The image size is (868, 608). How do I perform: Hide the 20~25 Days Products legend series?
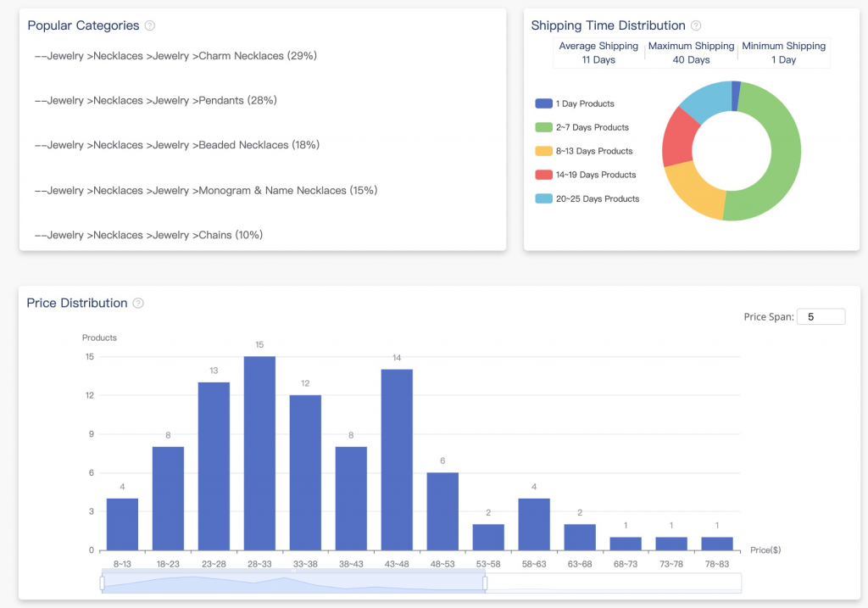point(587,198)
